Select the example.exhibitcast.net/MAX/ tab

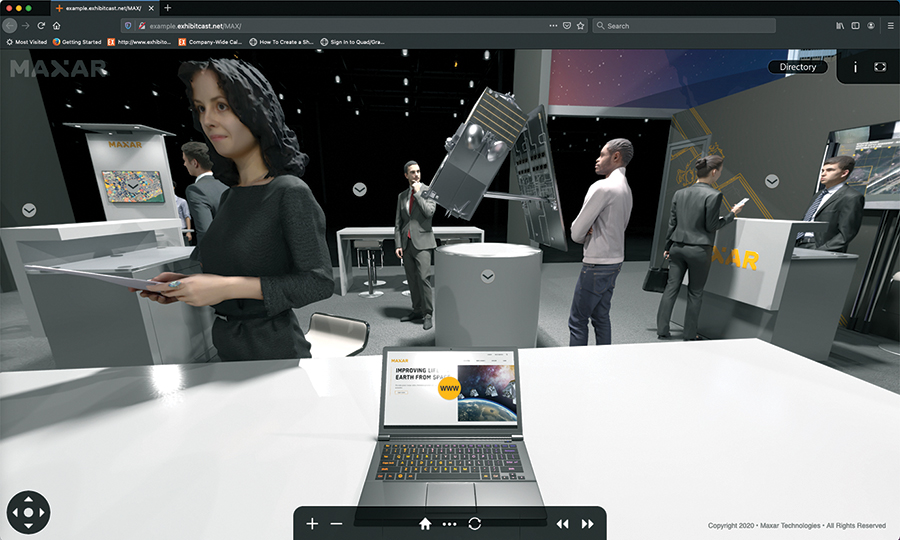click(x=105, y=9)
